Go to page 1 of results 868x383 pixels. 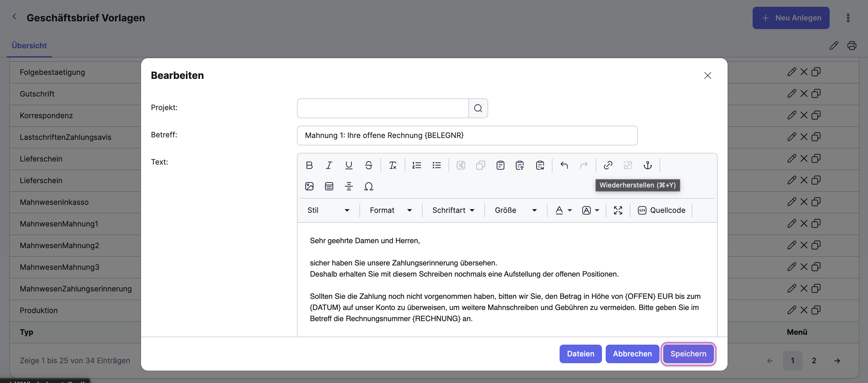pos(793,360)
